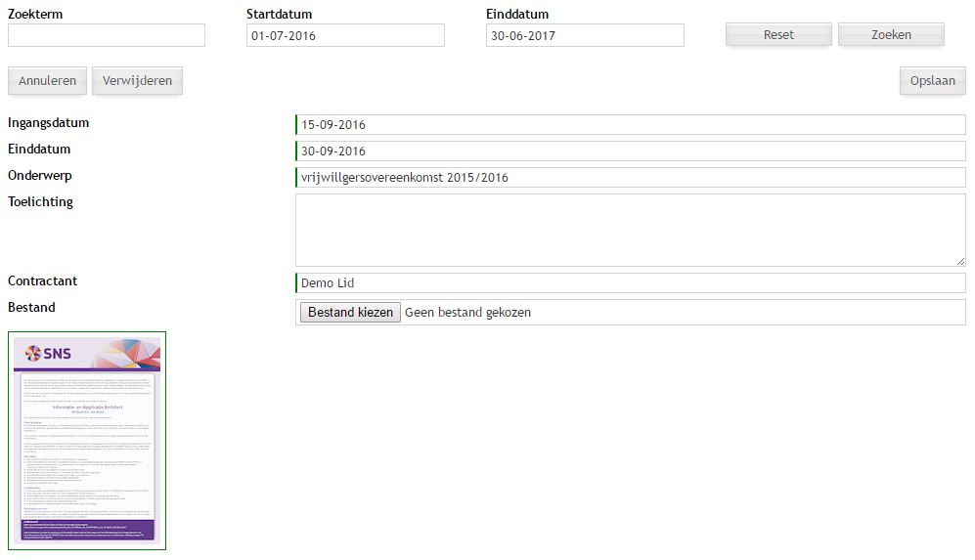Click the 'Geen bestand gekozen' text
The width and height of the screenshot is (975, 560).
468,313
